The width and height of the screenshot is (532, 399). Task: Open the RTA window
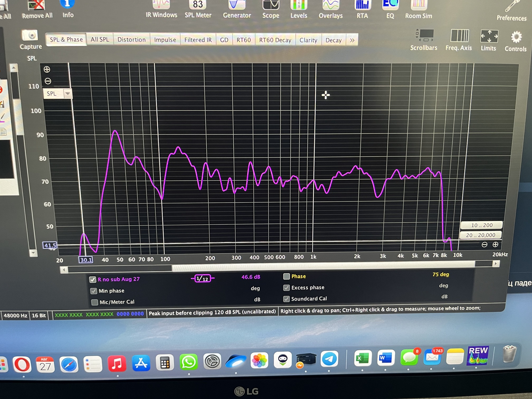[x=362, y=9]
